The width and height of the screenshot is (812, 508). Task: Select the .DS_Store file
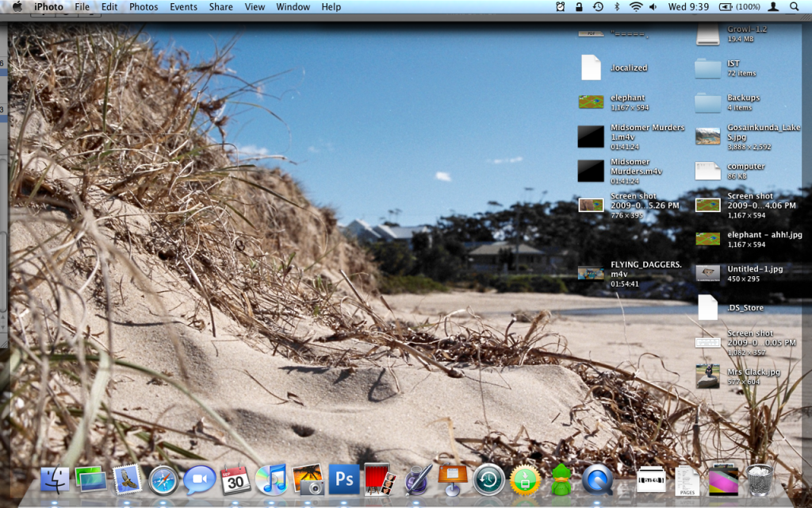(707, 307)
